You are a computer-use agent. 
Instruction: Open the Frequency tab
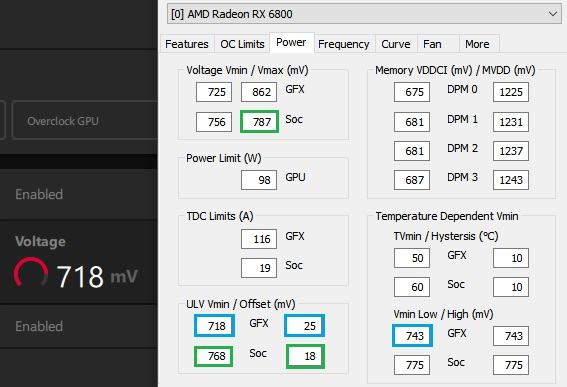click(344, 44)
